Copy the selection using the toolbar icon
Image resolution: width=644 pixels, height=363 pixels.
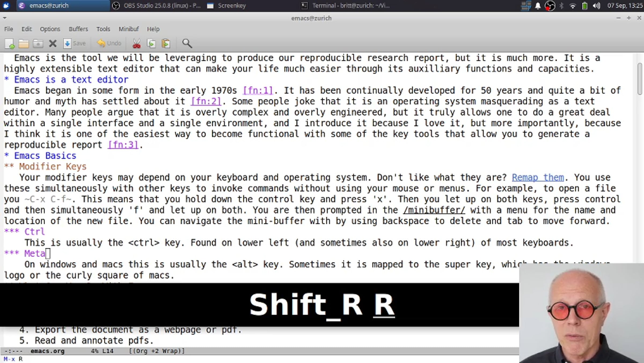pyautogui.click(x=151, y=43)
